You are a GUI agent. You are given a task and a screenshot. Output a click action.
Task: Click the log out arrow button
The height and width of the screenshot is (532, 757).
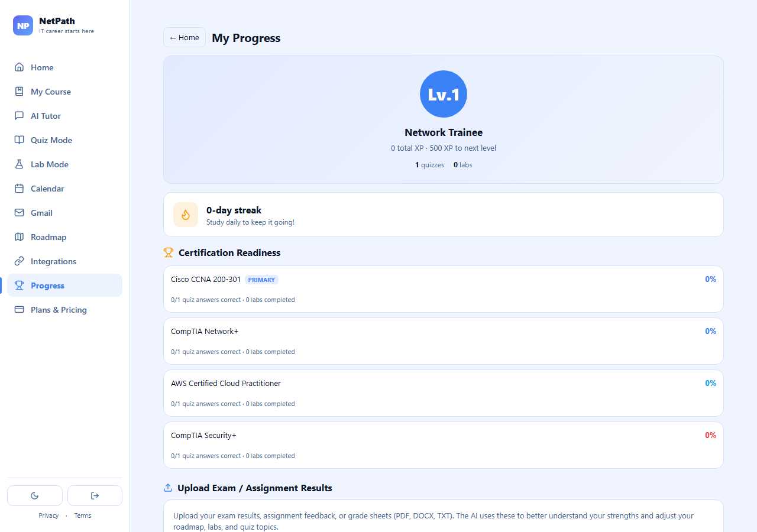95,495
